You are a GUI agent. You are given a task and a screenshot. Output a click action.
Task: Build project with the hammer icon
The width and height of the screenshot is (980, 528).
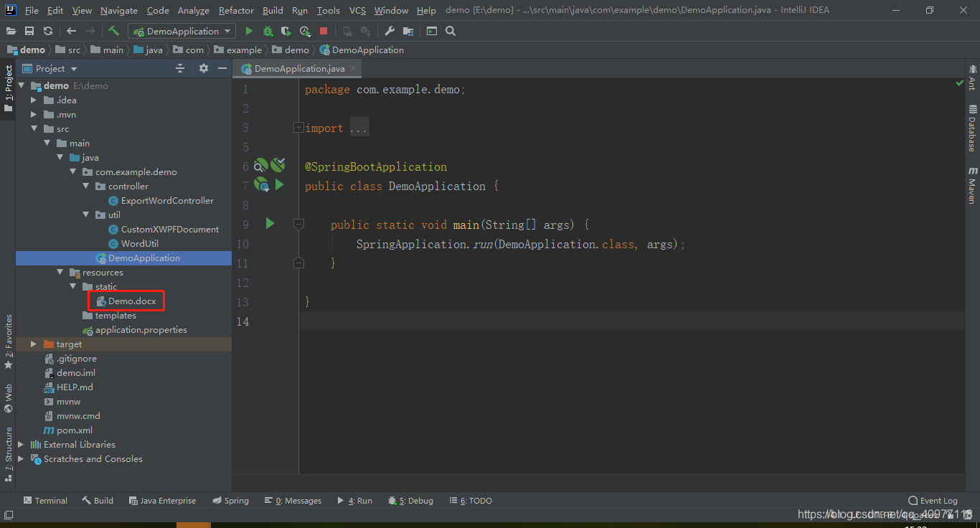coord(113,31)
